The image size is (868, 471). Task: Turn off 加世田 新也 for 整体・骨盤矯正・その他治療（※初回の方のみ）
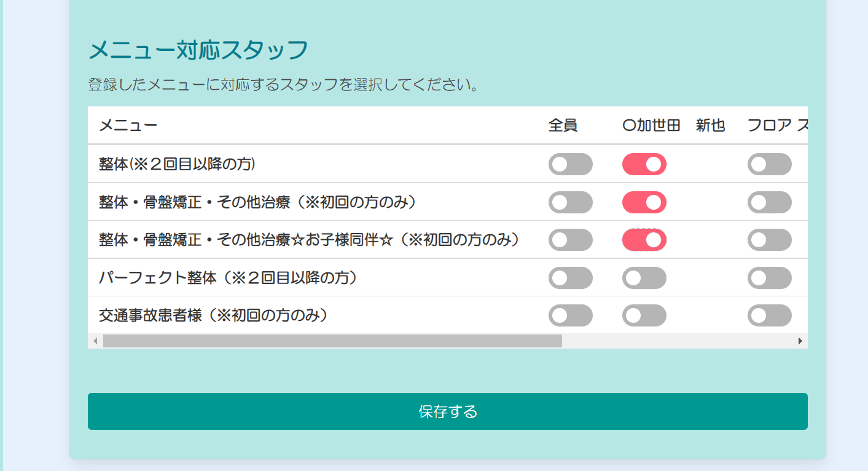[644, 202]
